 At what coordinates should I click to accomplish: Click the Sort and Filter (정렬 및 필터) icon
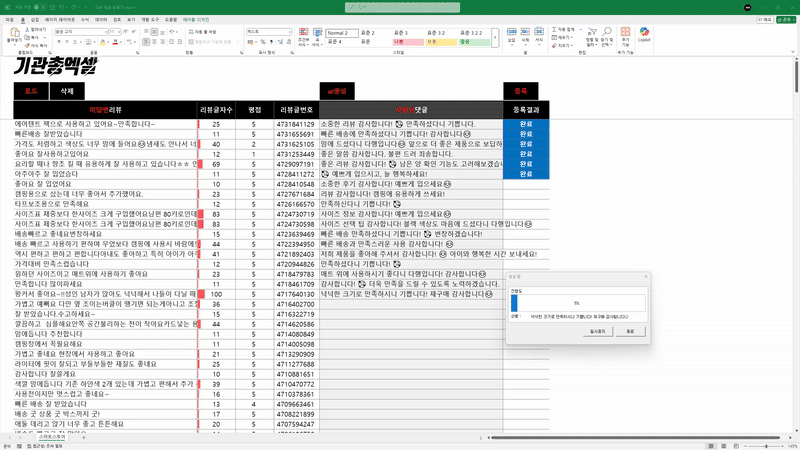point(592,34)
